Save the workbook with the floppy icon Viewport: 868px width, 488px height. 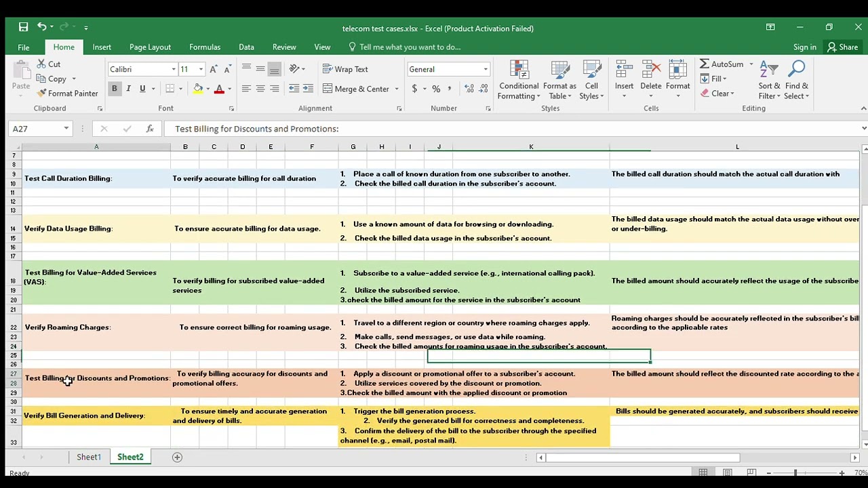(x=23, y=27)
